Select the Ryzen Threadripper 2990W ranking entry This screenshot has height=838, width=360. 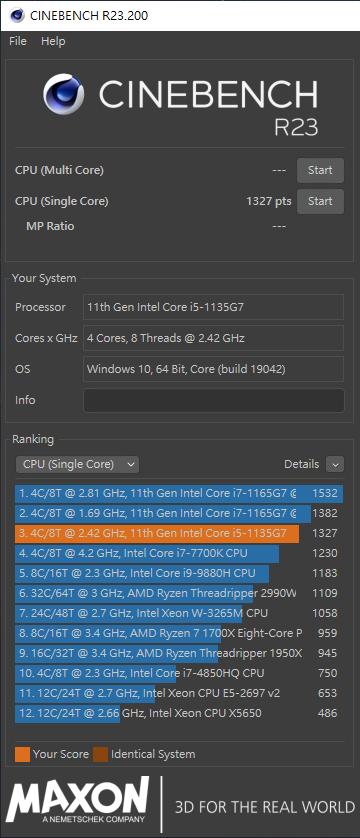click(179, 593)
